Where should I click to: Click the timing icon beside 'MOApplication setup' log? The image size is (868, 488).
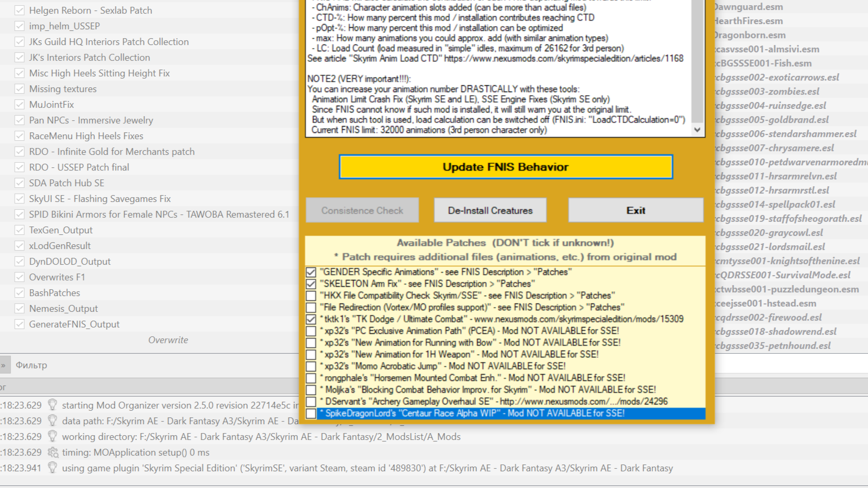point(52,452)
